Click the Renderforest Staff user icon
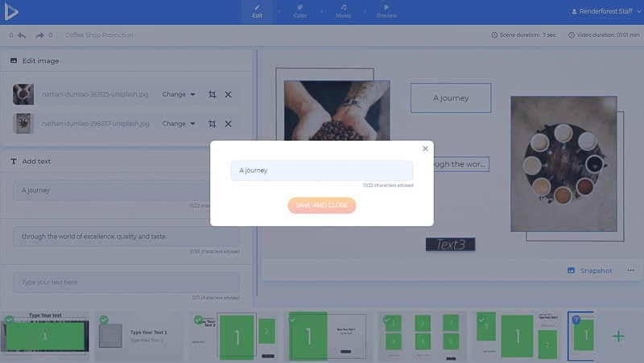This screenshot has height=363, width=644. 574,11
